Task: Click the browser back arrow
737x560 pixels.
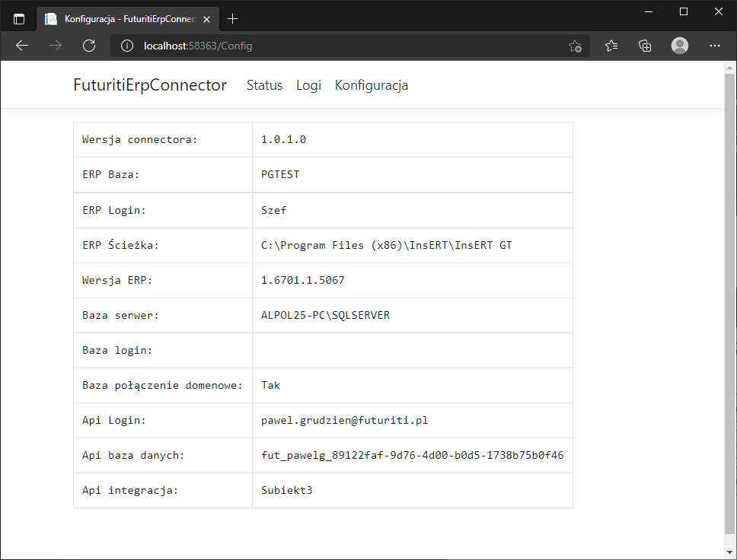Action: tap(22, 46)
